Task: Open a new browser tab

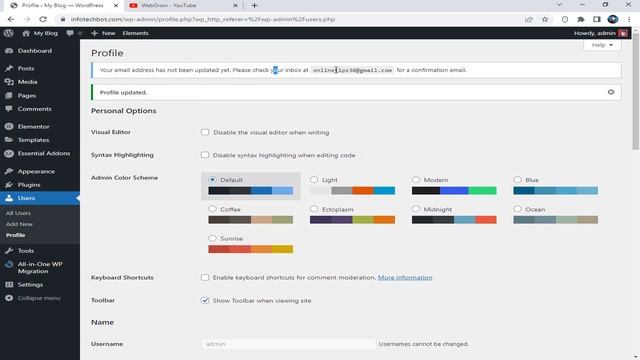Action: (x=254, y=5)
